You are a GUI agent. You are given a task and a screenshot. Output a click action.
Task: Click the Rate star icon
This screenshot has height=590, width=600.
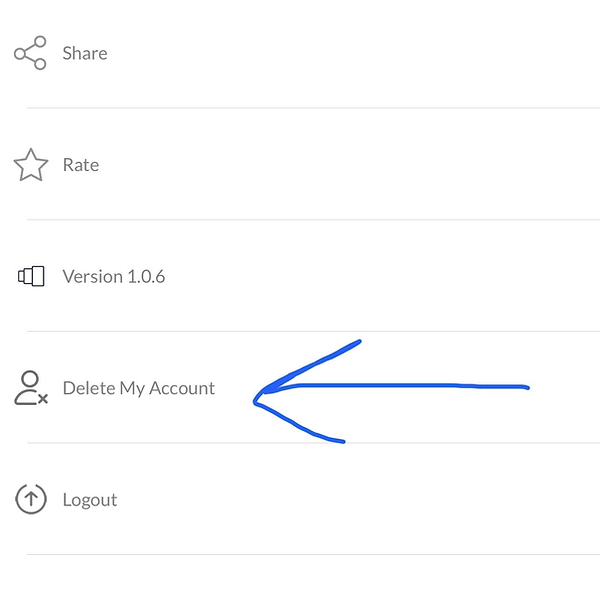click(30, 165)
